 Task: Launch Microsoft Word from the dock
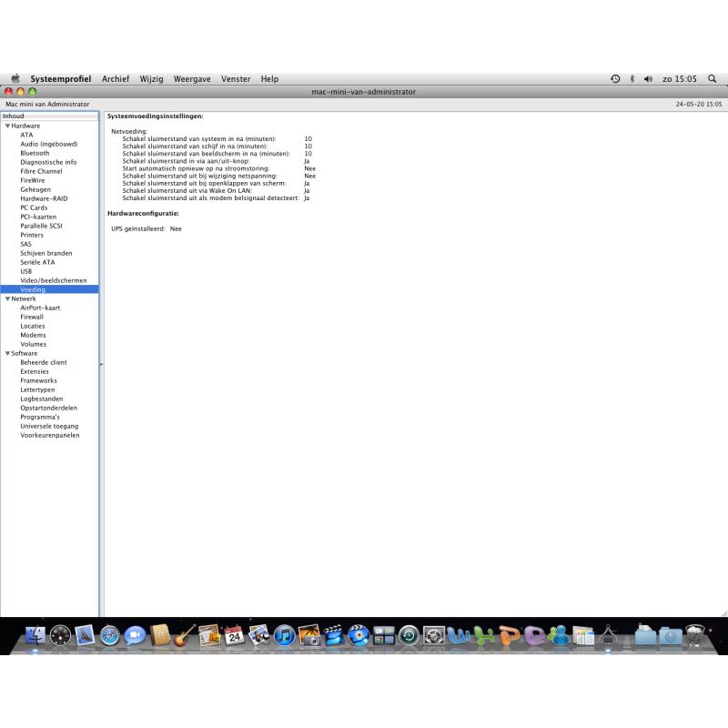(x=459, y=635)
